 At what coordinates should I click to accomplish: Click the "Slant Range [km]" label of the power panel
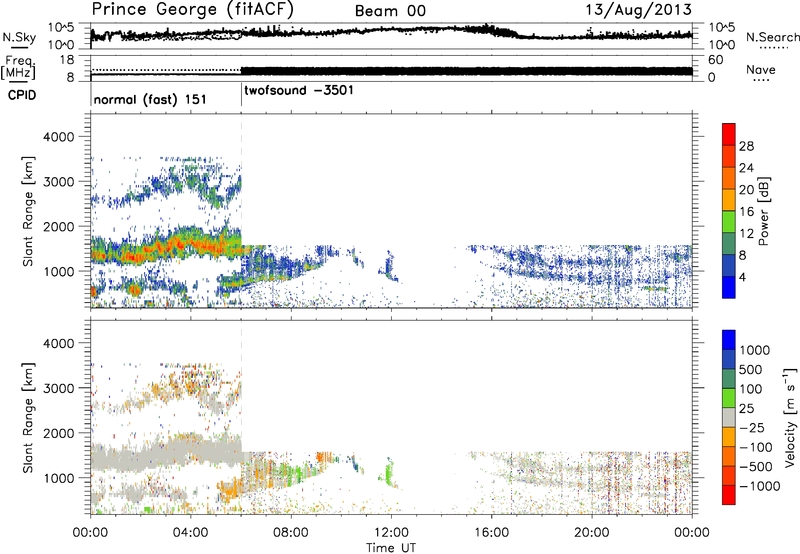point(28,211)
